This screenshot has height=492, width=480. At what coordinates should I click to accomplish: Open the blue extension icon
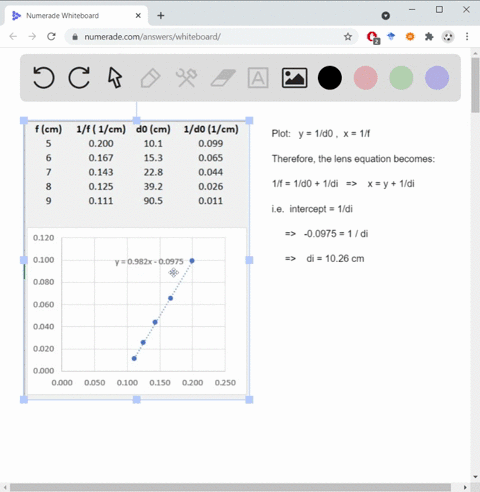point(391,36)
